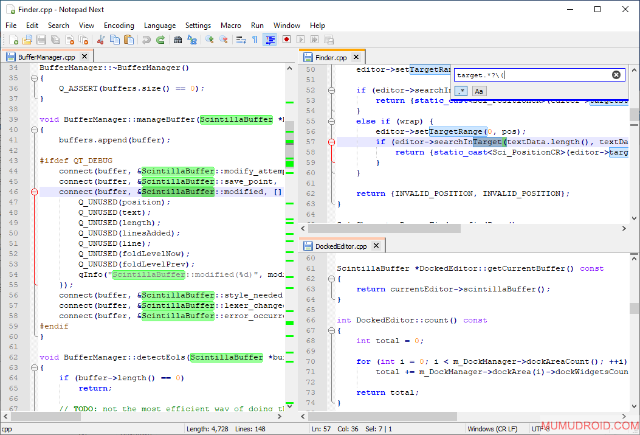Image resolution: width=640 pixels, height=435 pixels.
Task: Click the Save All toolbar icon
Action: pos(55,40)
